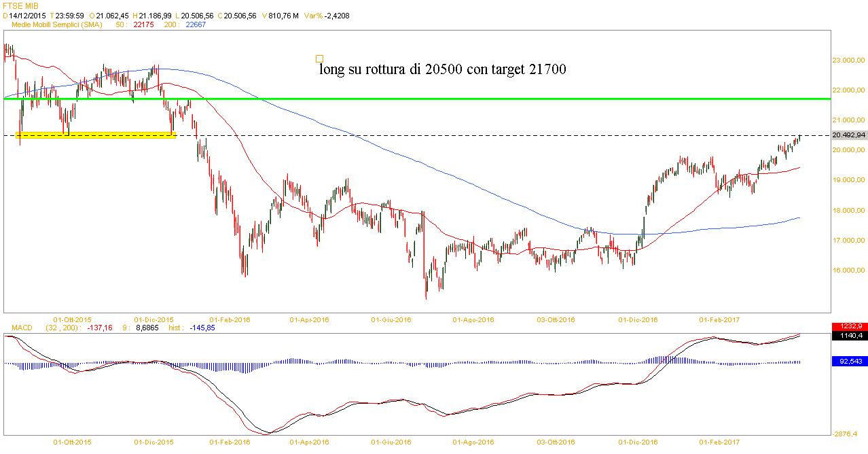Viewport: 868px width, 454px height.
Task: Click the FTSE MIB chart title
Action: click(x=21, y=5)
